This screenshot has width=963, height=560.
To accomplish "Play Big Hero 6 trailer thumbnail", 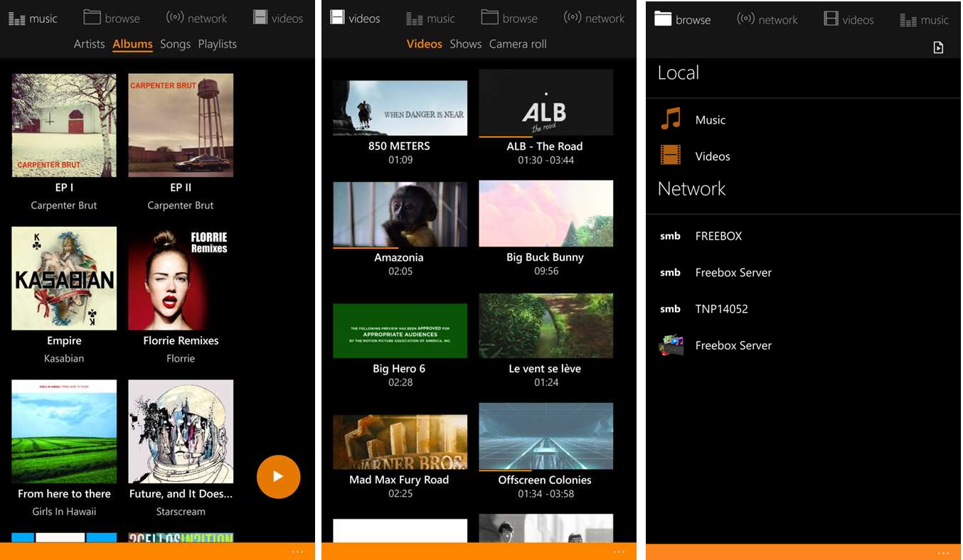I will click(400, 331).
